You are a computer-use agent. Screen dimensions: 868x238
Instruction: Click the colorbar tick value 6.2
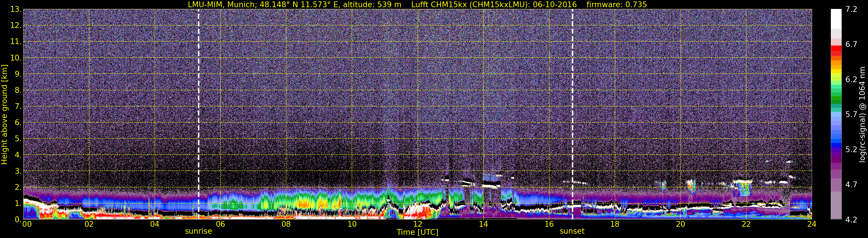click(851, 79)
